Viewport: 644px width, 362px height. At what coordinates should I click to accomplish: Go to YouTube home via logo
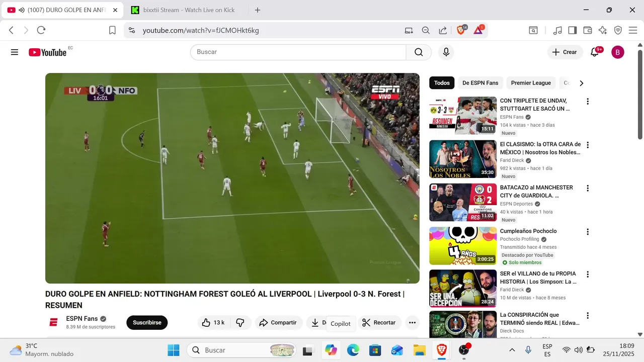47,52
